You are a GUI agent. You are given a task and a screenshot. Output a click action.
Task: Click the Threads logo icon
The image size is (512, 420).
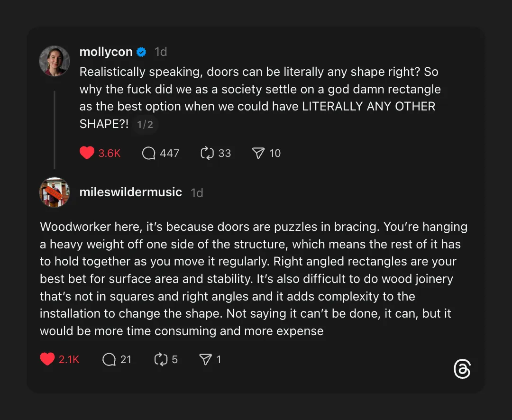(462, 369)
